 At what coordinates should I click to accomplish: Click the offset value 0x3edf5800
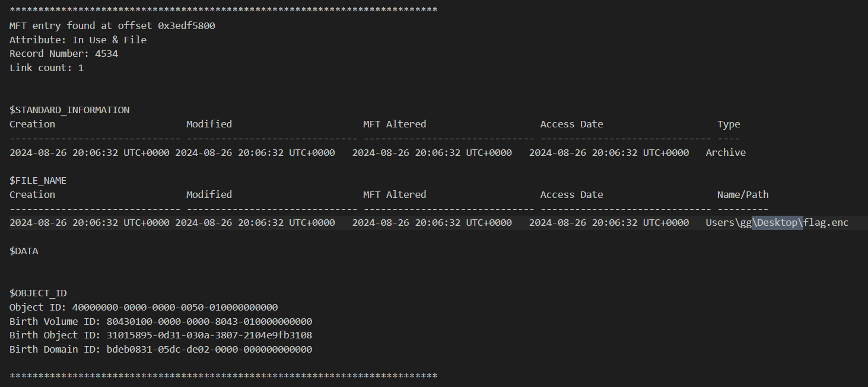pyautogui.click(x=186, y=26)
